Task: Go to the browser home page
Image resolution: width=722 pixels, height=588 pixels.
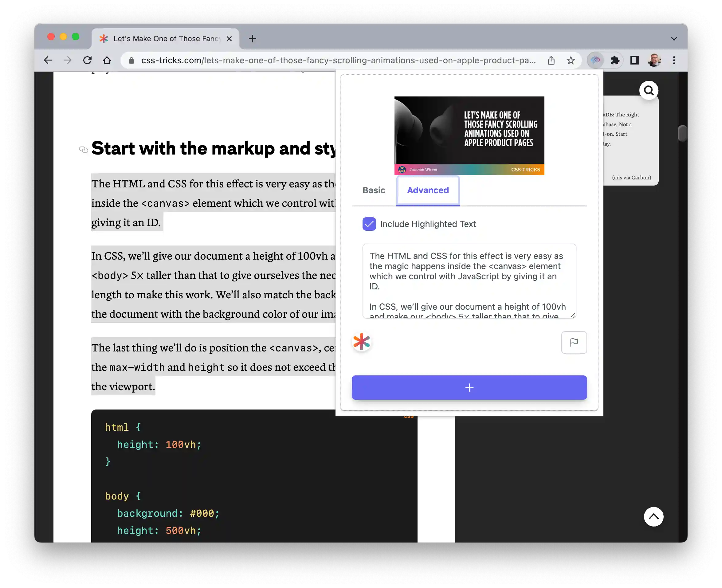Action: point(107,60)
